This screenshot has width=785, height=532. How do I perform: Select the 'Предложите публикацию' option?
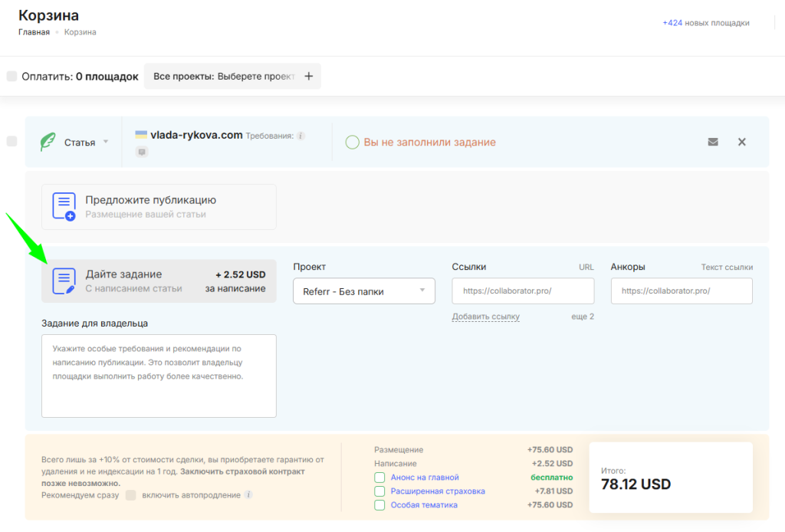point(159,207)
